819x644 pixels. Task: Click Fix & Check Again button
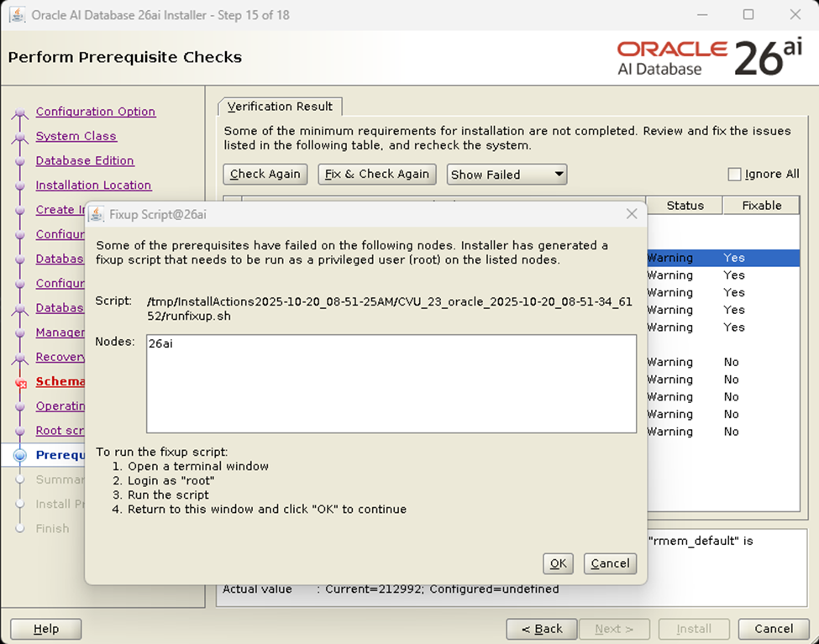[376, 174]
